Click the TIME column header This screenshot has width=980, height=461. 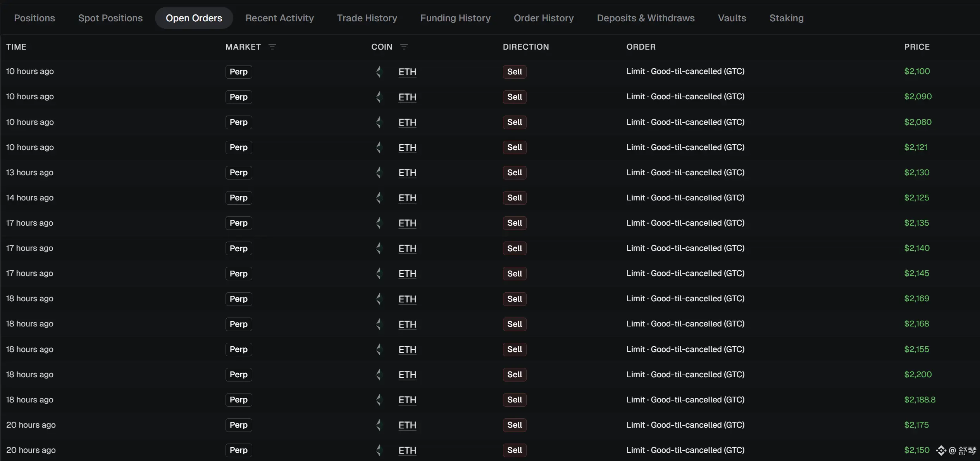point(16,47)
